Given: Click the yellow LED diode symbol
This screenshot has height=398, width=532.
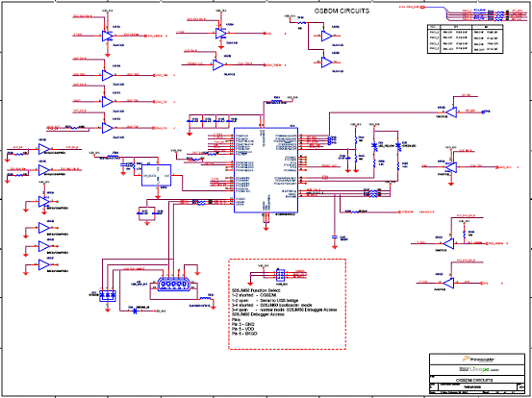Looking at the screenshot, I should point(374,145).
